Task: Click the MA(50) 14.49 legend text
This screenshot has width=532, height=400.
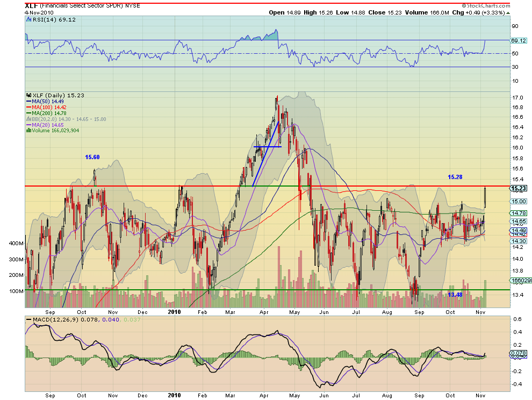Action: [x=47, y=102]
